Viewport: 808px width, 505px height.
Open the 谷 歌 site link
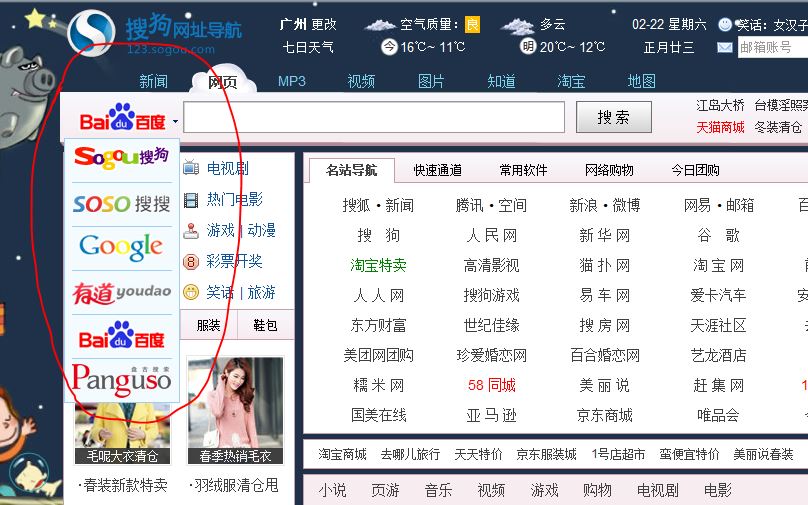point(718,235)
